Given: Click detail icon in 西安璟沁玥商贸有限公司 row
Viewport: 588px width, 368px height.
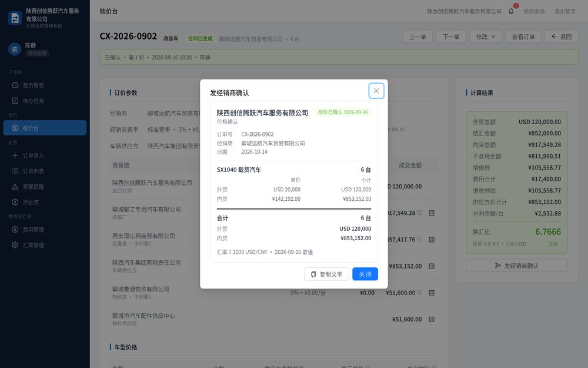Looking at the screenshot, I should [x=432, y=240].
